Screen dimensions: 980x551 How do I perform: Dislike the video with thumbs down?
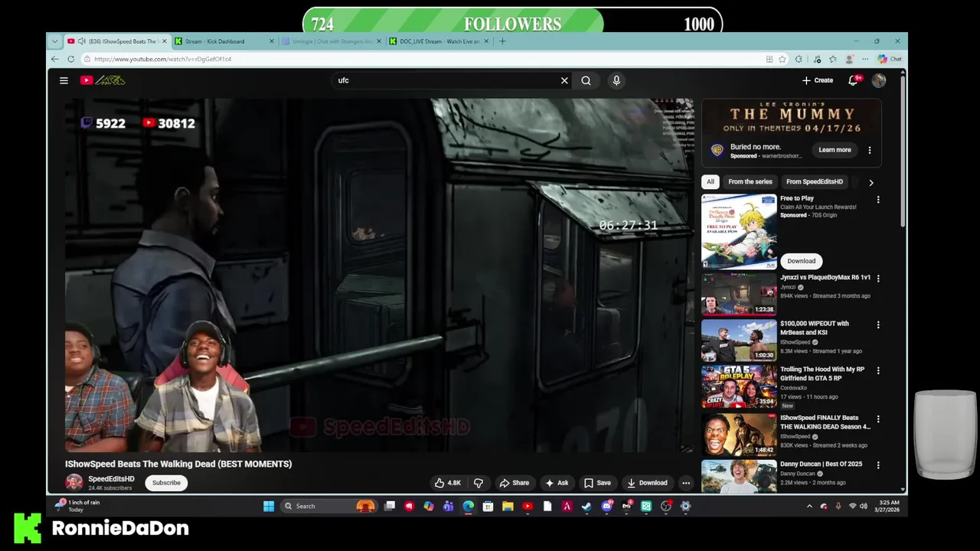pyautogui.click(x=479, y=483)
